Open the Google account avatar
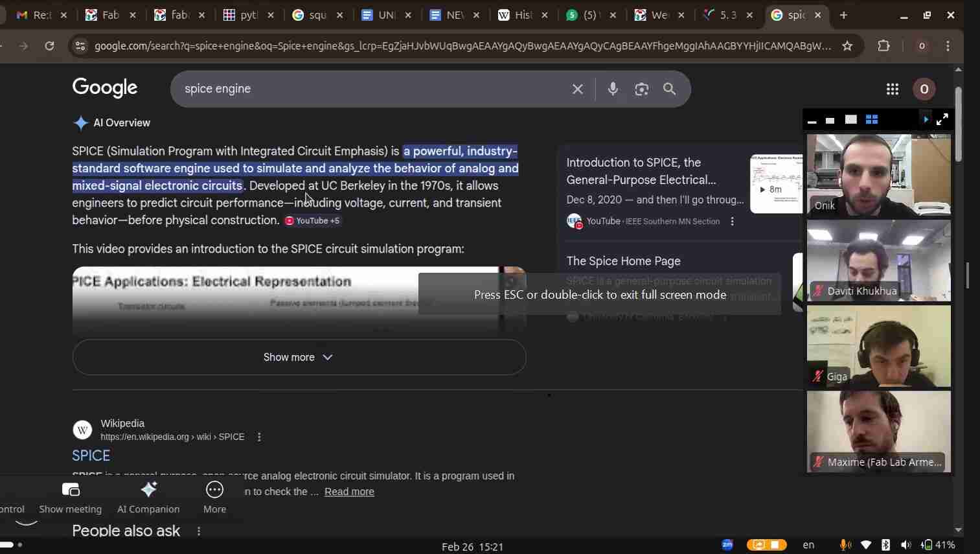Viewport: 980px width, 554px height. pyautogui.click(x=924, y=89)
